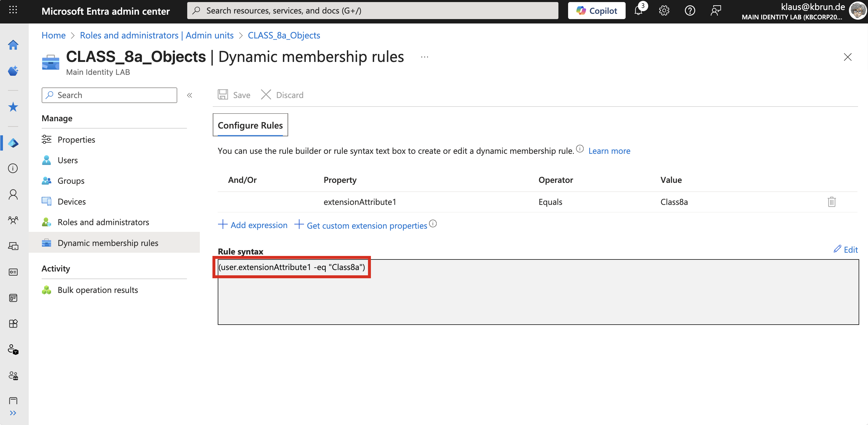Select the Configure Rules tab
The height and width of the screenshot is (425, 868).
[x=250, y=125]
